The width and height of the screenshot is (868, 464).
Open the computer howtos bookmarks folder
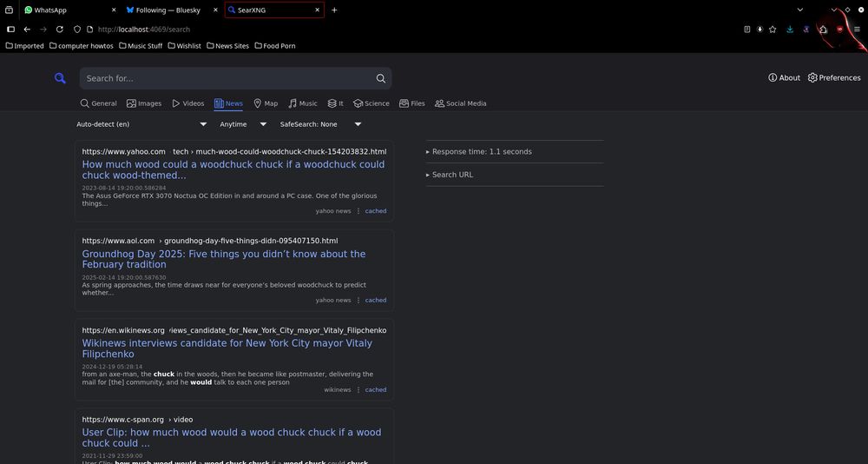[82, 46]
